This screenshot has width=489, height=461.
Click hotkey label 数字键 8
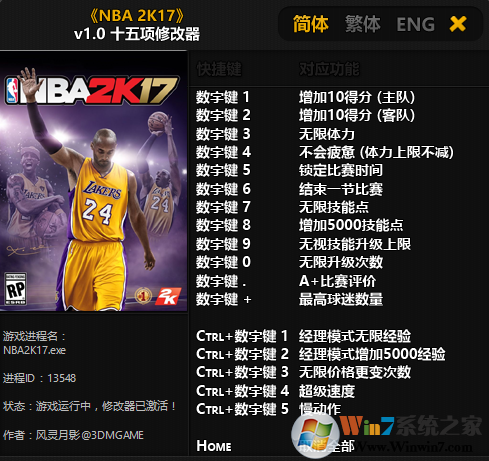223,225
